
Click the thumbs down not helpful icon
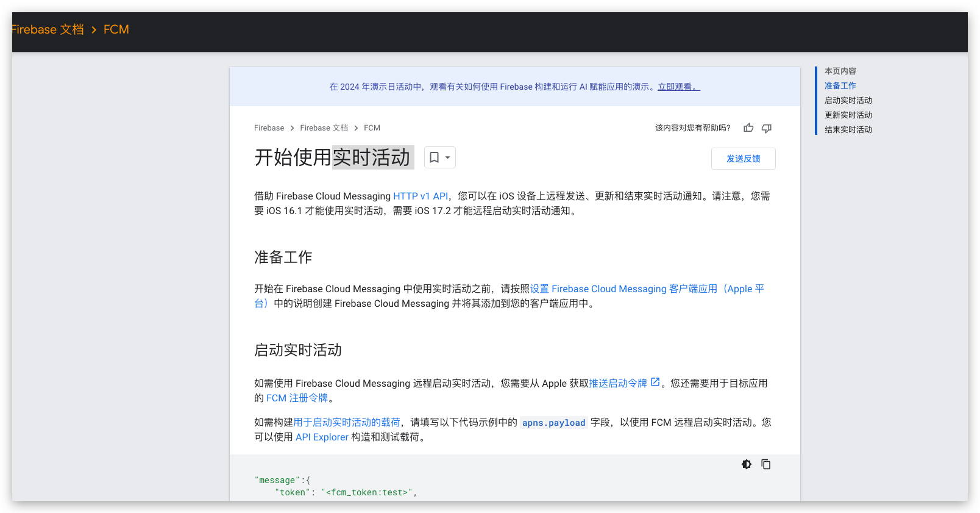pyautogui.click(x=767, y=128)
